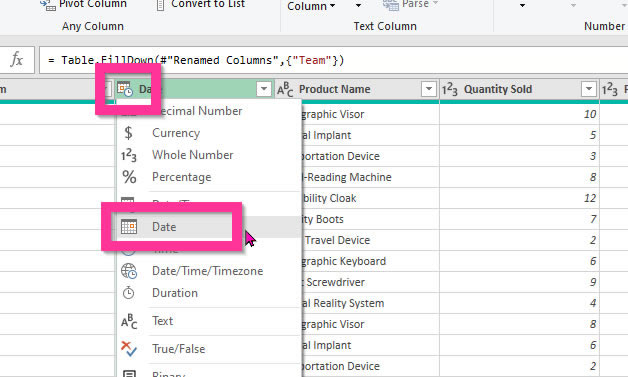The image size is (628, 377).
Task: Select the cell with quantity 12
Action: coord(519,198)
